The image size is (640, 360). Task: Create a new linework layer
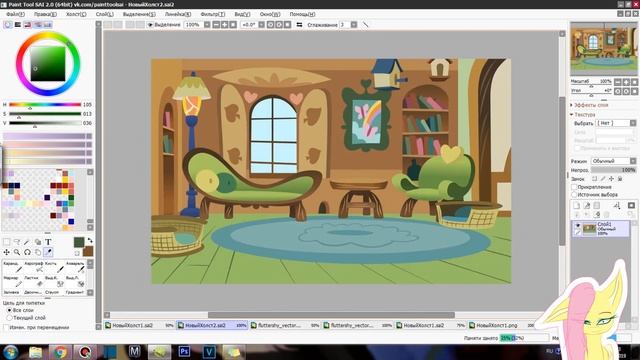tap(587, 206)
